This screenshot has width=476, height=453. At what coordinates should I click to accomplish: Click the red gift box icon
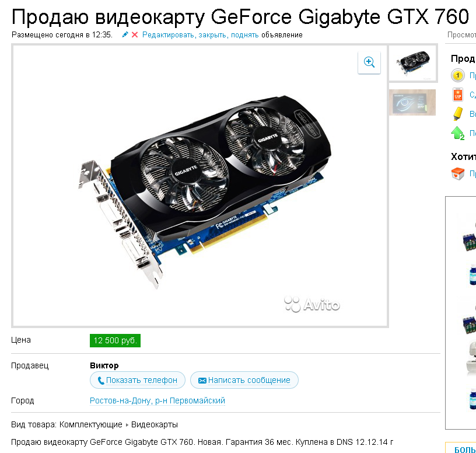pyautogui.click(x=458, y=174)
